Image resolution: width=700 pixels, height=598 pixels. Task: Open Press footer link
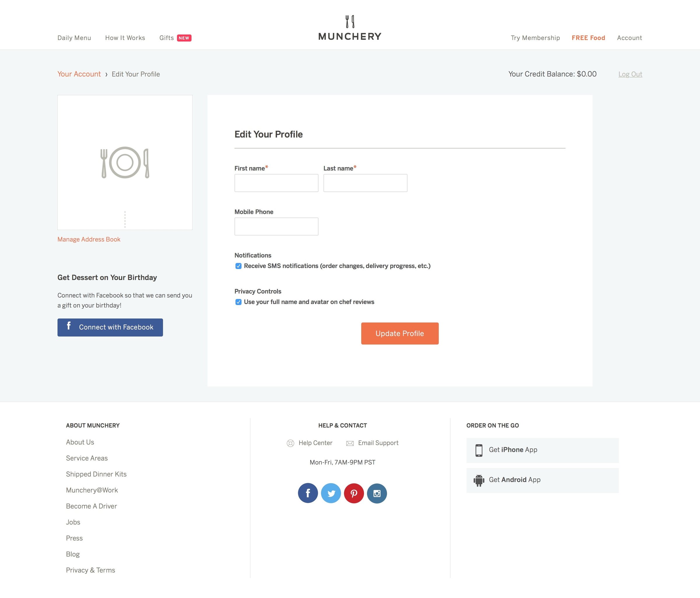coord(74,538)
